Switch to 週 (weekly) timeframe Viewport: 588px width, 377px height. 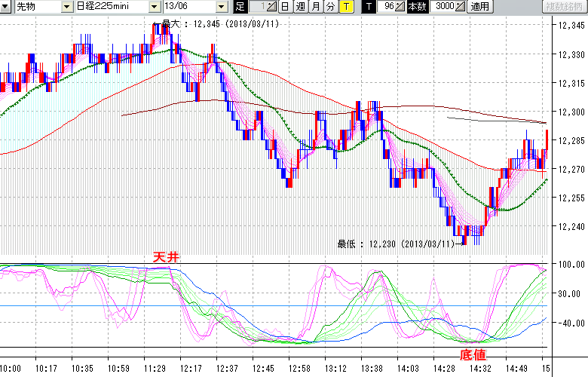300,7
